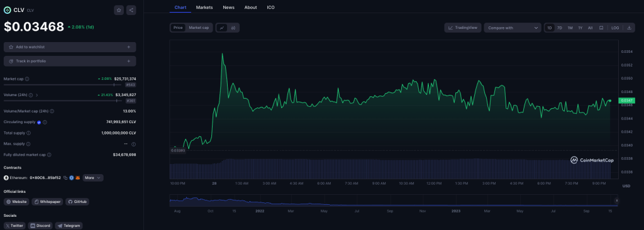Show Circulating supply info icon
Image resolution: width=644 pixels, height=230 pixels.
coord(45,122)
